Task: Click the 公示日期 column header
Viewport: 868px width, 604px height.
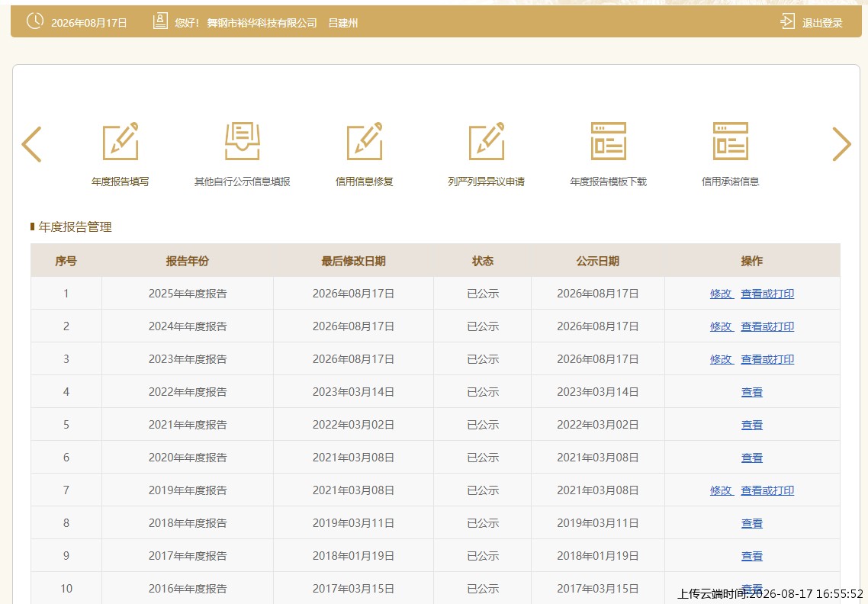Action: pos(598,261)
